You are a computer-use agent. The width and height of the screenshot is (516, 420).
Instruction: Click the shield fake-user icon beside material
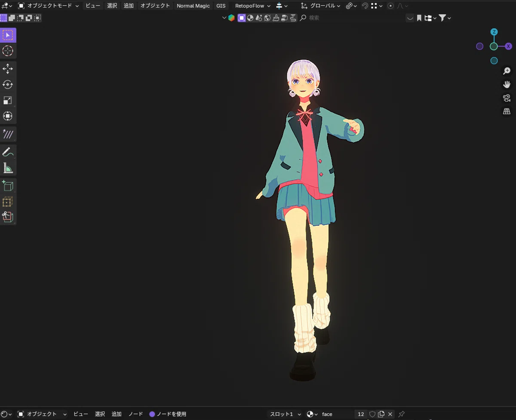pyautogui.click(x=372, y=414)
